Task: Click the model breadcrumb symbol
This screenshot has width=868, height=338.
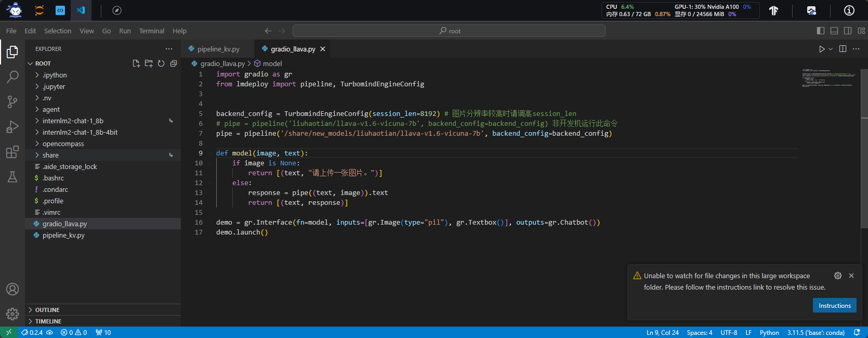Action: tap(268, 63)
